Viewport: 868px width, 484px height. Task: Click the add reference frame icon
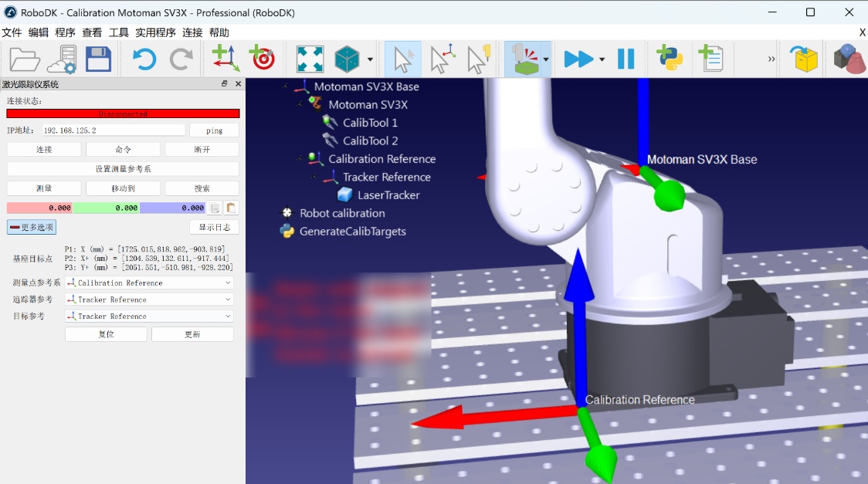coord(224,58)
